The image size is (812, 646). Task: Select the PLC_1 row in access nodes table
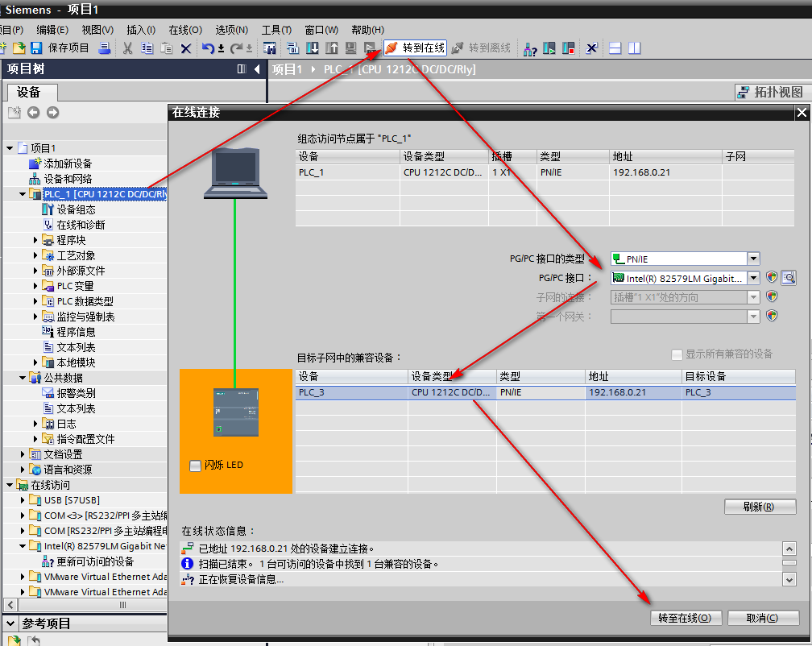click(x=545, y=172)
